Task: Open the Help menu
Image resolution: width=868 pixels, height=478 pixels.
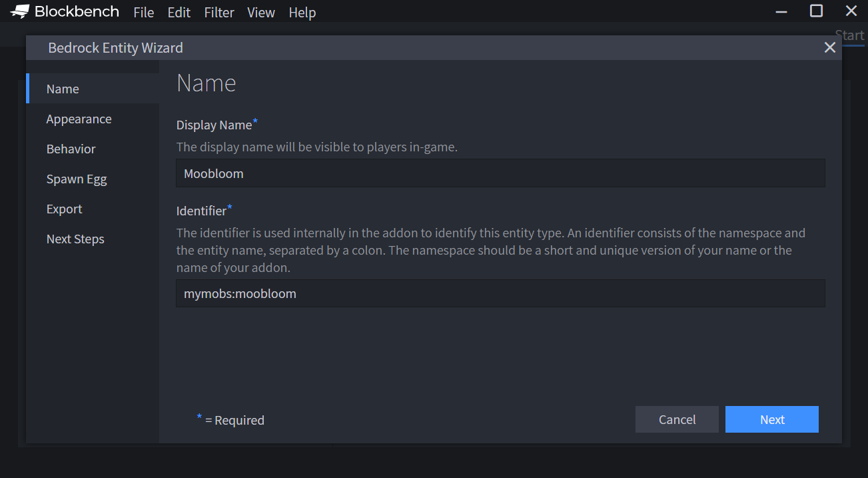Action: click(302, 13)
